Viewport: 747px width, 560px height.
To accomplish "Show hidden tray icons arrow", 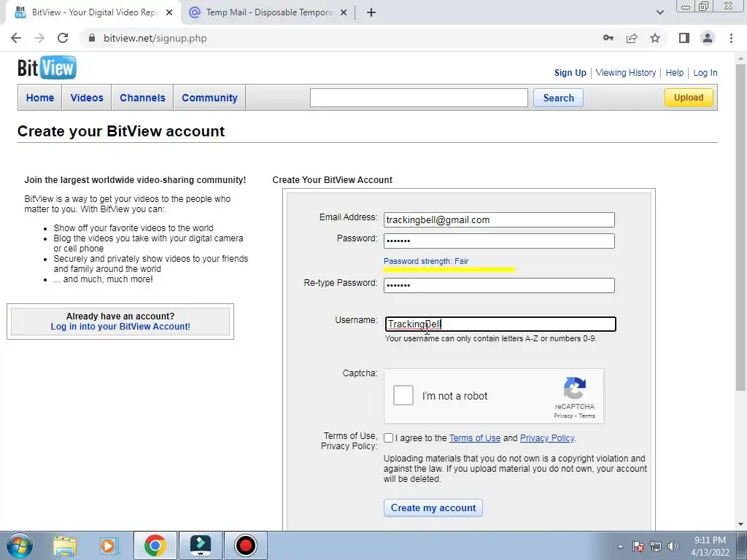I will click(620, 546).
